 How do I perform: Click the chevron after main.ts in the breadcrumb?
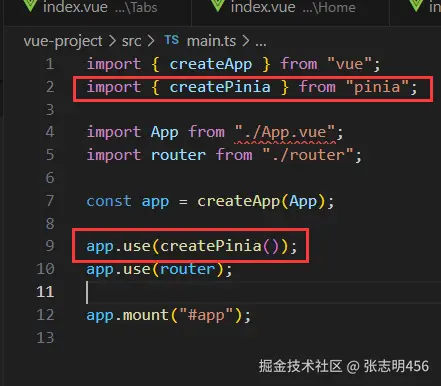pos(246,41)
